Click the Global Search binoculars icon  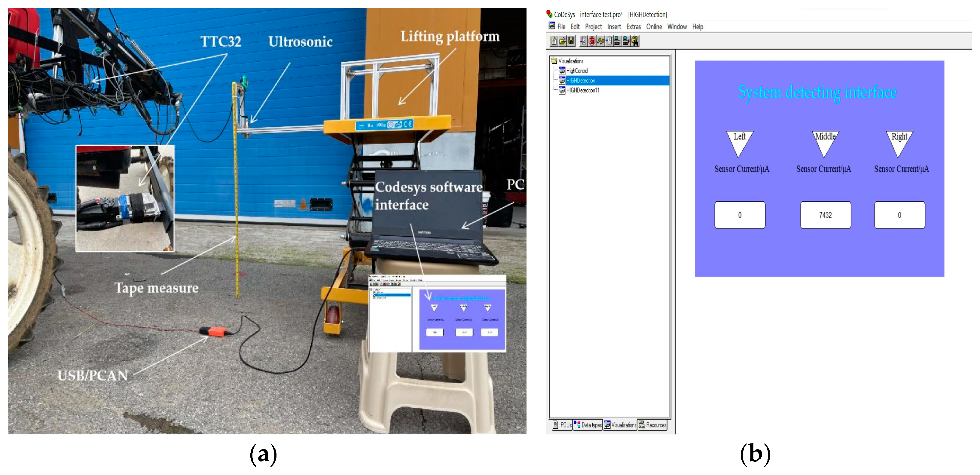click(635, 41)
